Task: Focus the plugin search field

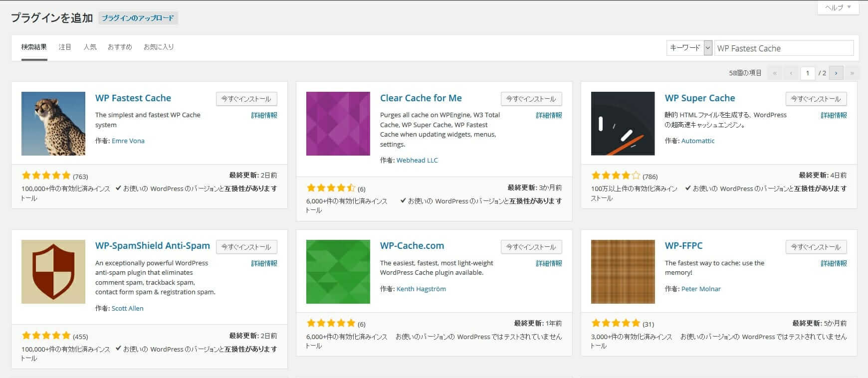Action: (x=784, y=48)
